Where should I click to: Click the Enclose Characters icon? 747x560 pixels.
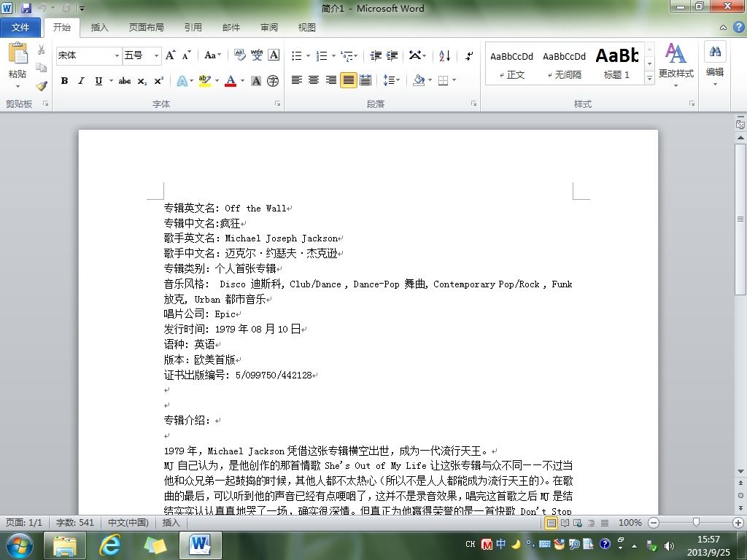[273, 81]
